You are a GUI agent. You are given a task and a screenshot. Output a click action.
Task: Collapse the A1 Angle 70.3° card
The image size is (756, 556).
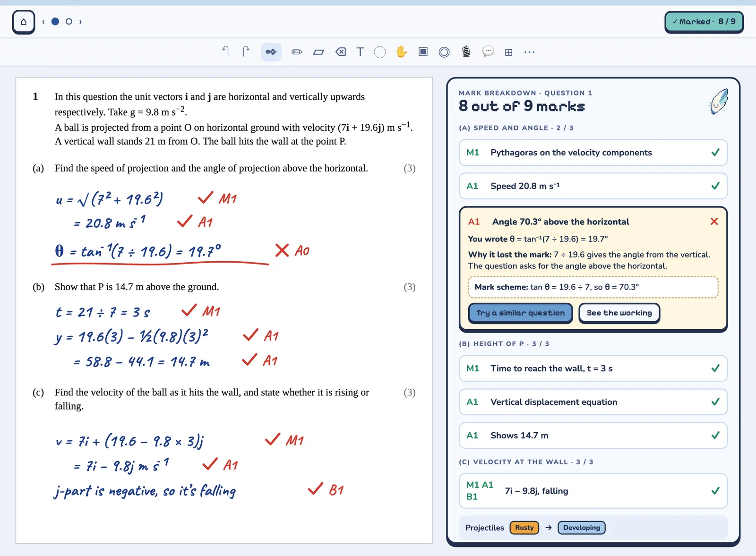tap(593, 222)
